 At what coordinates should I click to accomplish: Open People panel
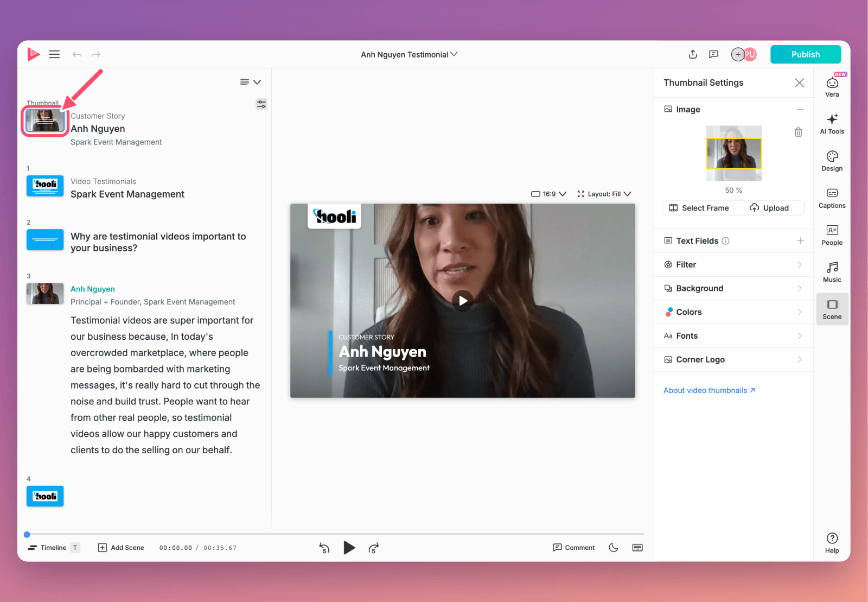(x=832, y=235)
